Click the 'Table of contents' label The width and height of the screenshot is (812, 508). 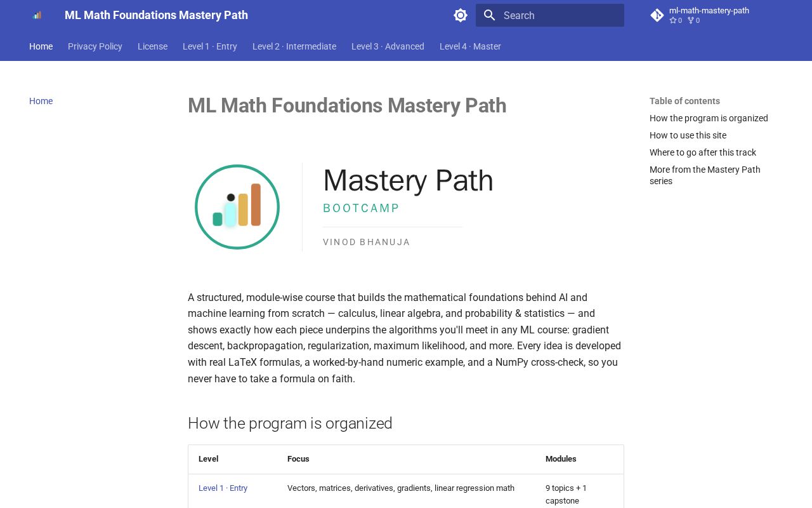tap(684, 101)
